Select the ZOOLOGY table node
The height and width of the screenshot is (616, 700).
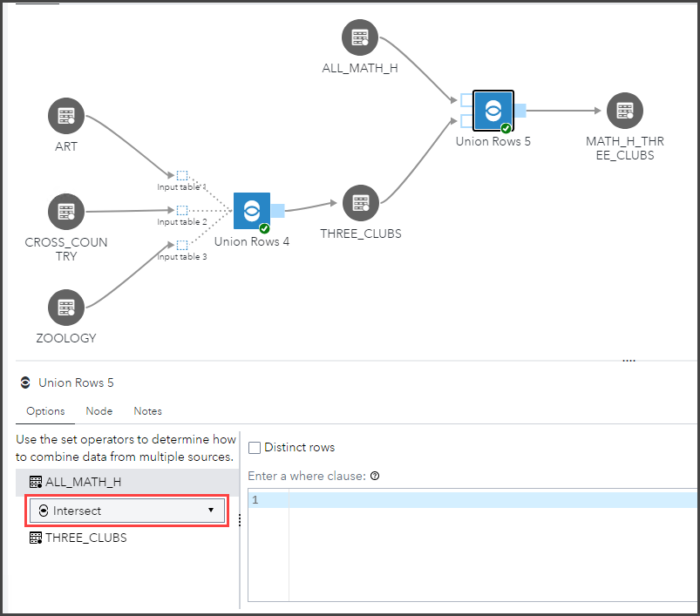tap(65, 307)
